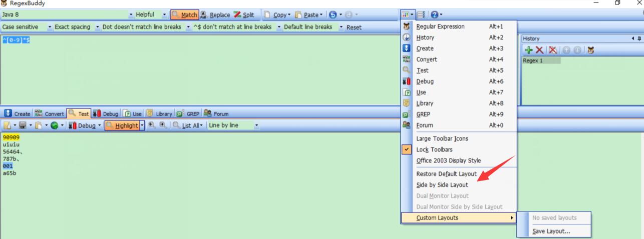Uncheck Lock Toolbars option
Viewport: 644px width, 239px height.
pyautogui.click(x=458, y=149)
